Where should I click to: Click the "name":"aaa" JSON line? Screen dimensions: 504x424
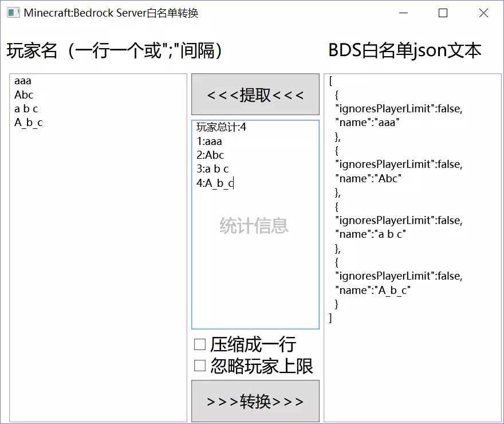(367, 123)
